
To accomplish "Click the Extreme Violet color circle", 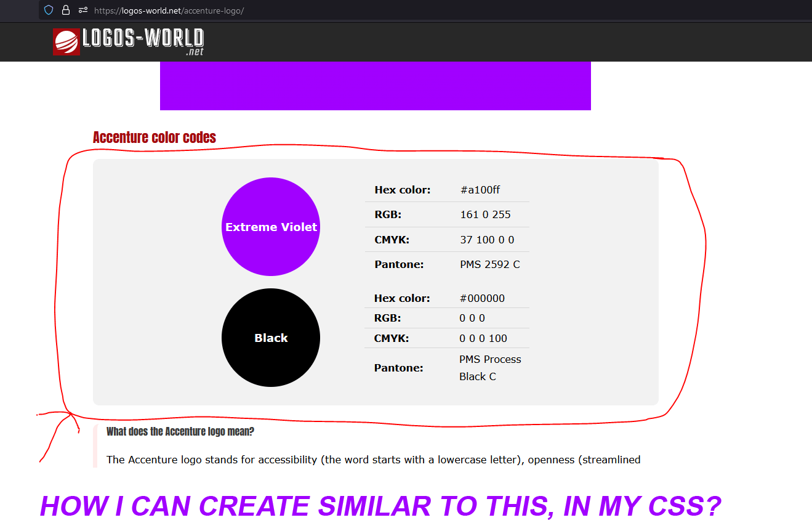I will tap(271, 227).
